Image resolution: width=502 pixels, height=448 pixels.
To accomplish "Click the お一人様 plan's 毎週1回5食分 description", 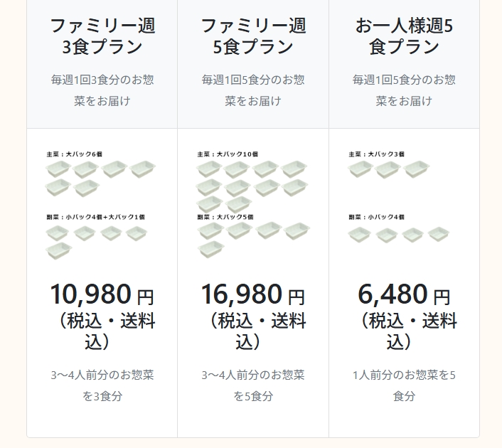I will point(404,90).
